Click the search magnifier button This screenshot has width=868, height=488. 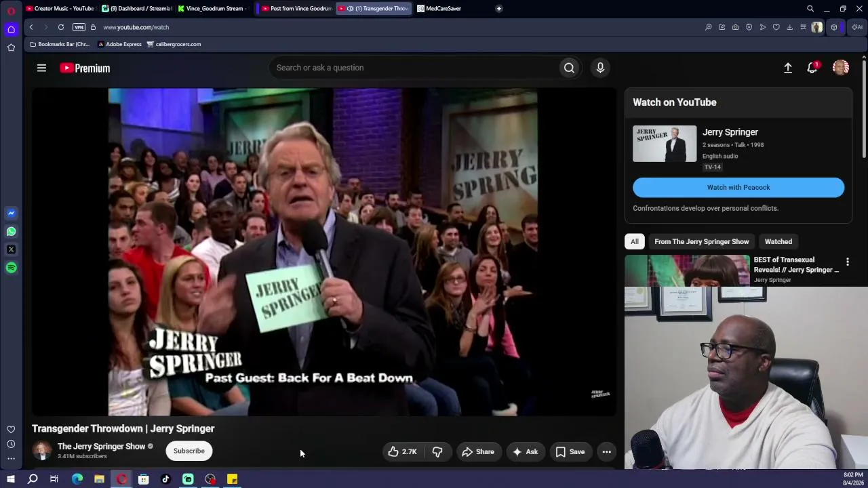point(570,68)
